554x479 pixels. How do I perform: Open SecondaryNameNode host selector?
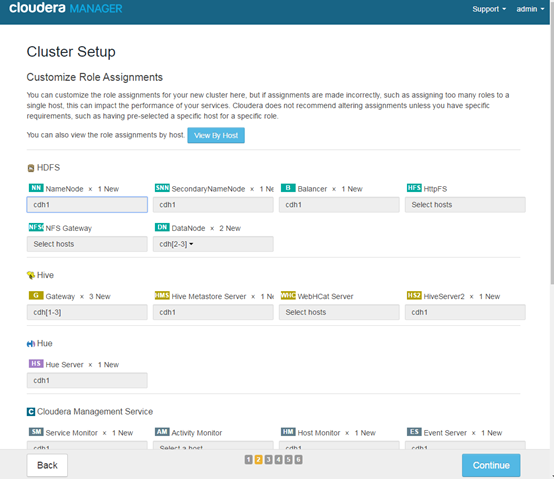point(213,205)
